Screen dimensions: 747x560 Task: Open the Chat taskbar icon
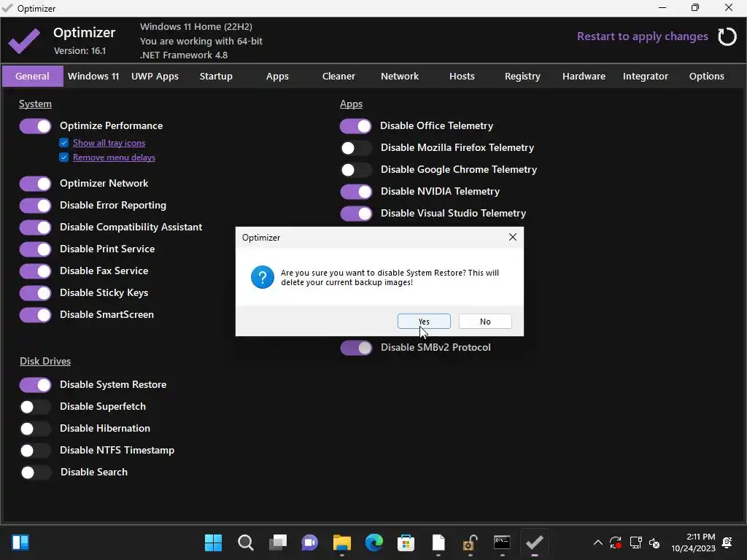pos(309,542)
